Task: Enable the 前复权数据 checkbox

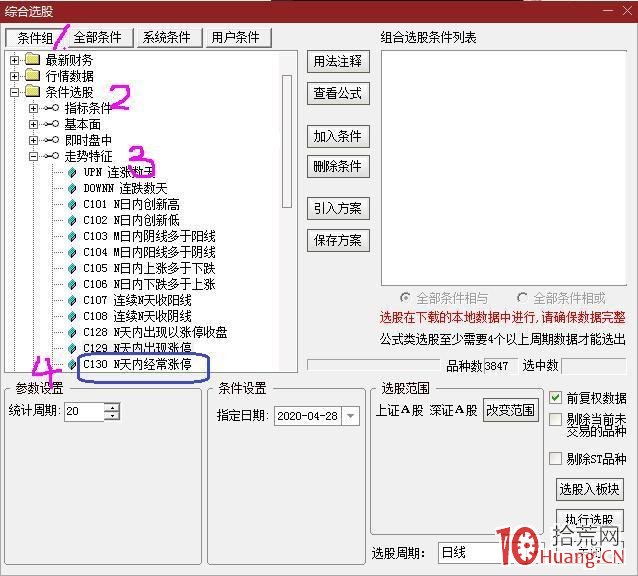Action: (555, 397)
